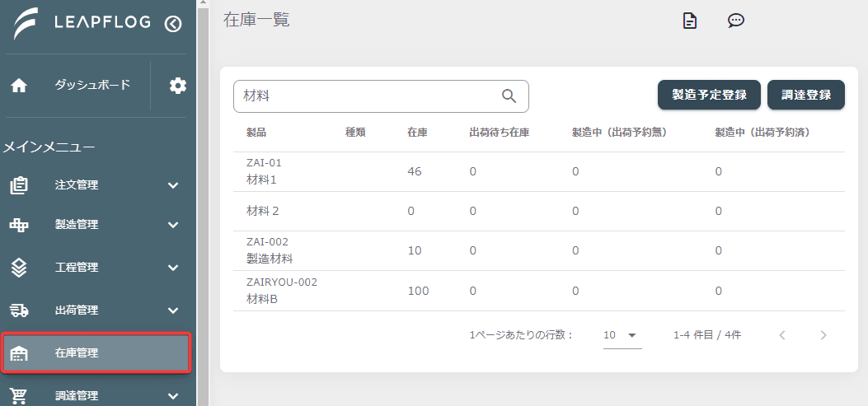This screenshot has height=406, width=868.
Task: Click the 工程管理 layers icon
Action: pos(20,268)
